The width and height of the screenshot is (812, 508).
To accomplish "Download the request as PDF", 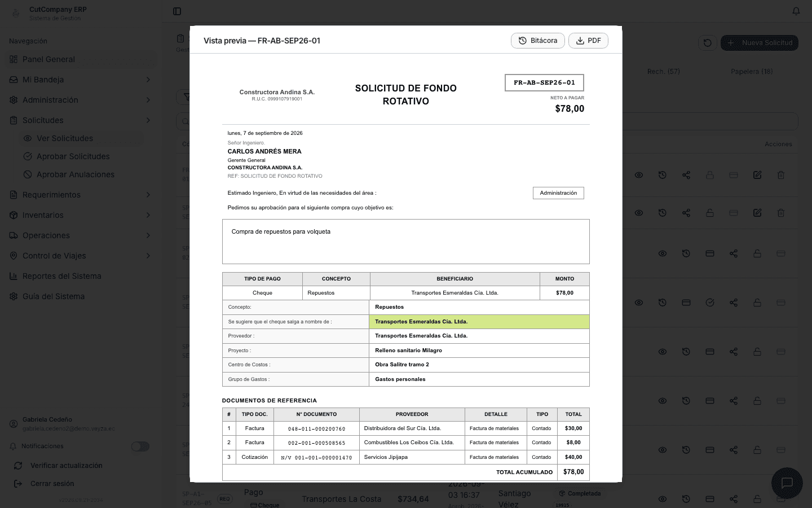I will [588, 41].
